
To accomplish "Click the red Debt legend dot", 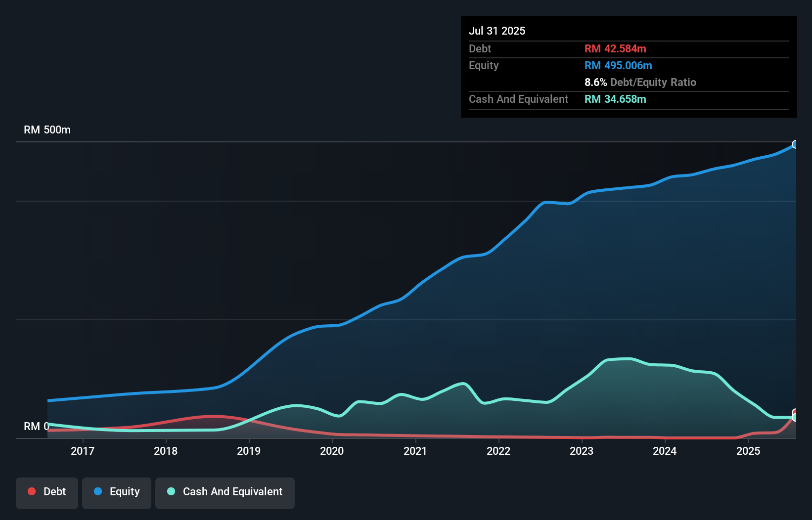I will [31, 491].
